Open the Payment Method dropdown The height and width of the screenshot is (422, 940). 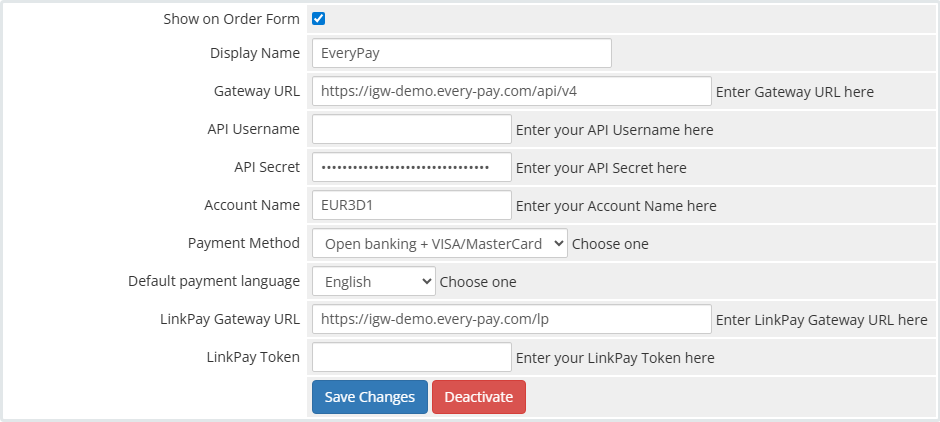click(x=439, y=243)
